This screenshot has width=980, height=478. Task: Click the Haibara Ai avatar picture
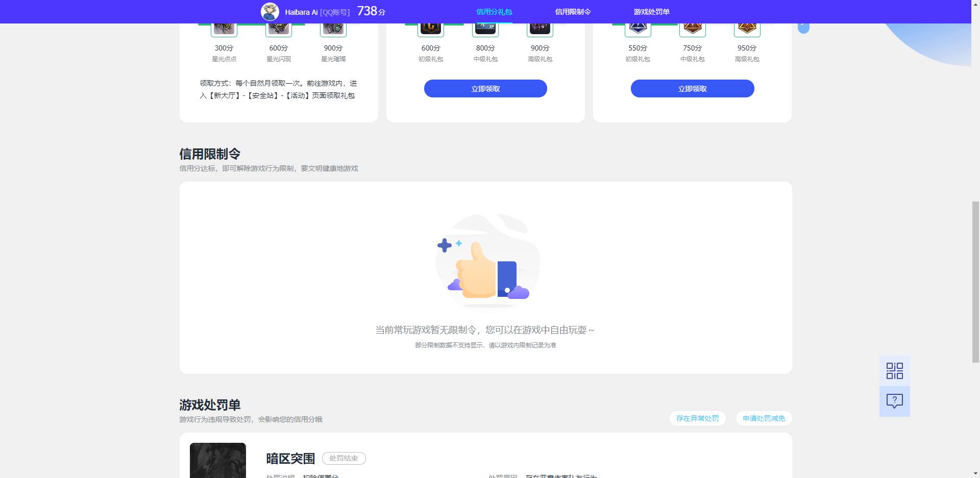270,12
